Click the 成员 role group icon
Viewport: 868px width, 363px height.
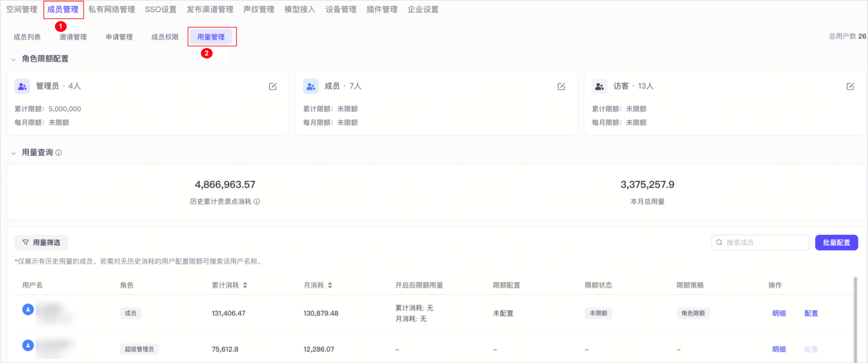[311, 87]
